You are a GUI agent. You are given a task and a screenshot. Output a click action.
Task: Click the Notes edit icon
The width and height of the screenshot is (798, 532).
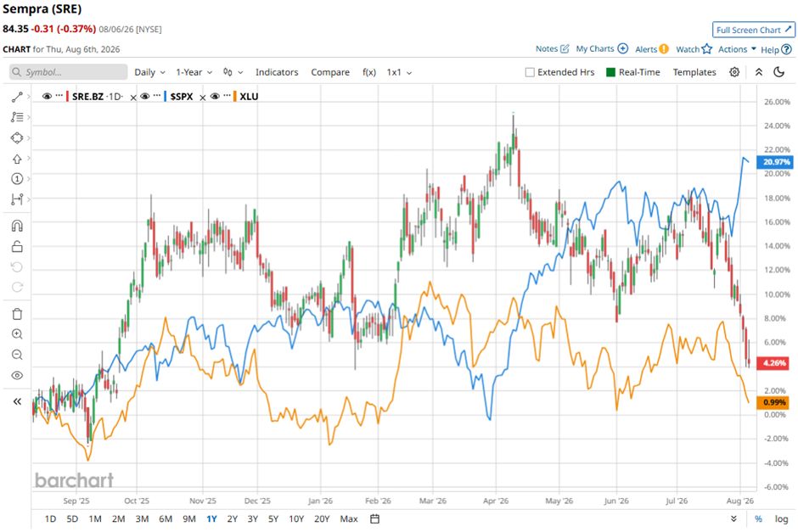[565, 49]
